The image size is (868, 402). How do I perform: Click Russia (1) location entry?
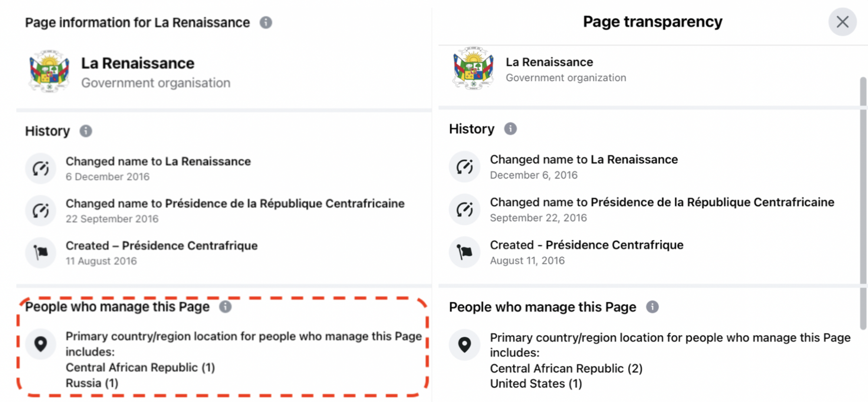92,383
